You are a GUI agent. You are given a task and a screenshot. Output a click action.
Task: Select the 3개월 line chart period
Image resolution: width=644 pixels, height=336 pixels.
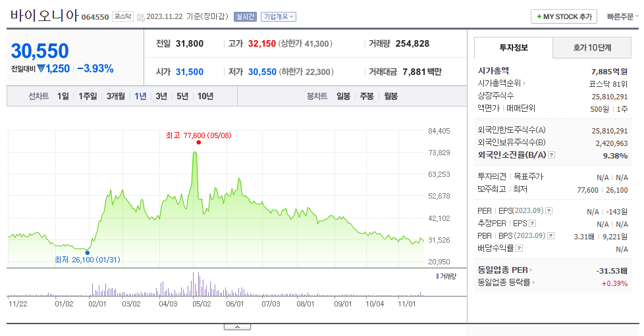[x=115, y=97]
